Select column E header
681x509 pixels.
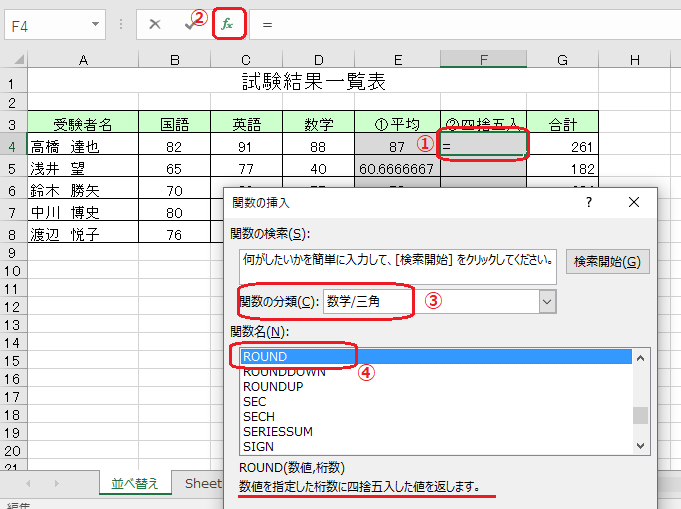tap(397, 59)
